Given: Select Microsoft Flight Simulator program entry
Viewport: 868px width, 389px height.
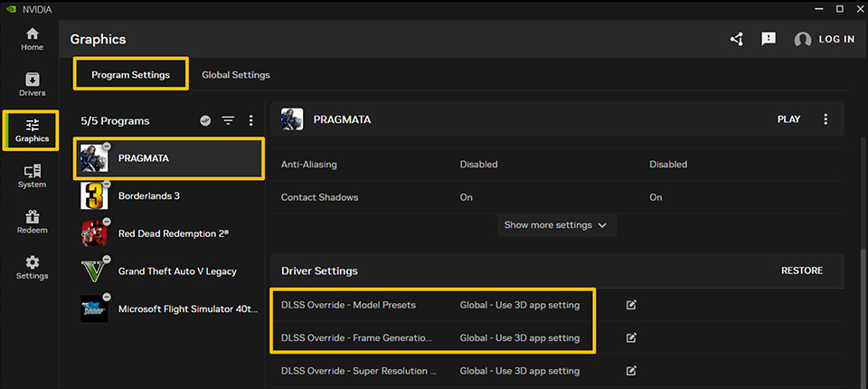Looking at the screenshot, I should (x=169, y=309).
